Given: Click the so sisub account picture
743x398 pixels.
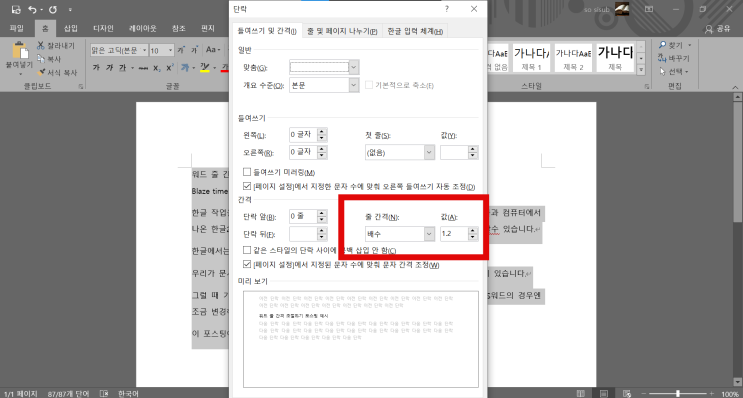Looking at the screenshot, I should [x=622, y=9].
